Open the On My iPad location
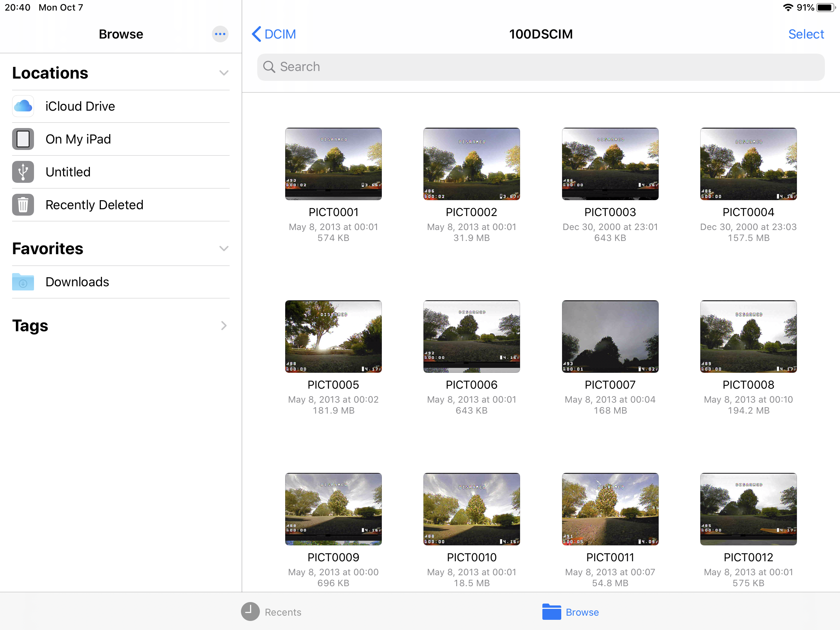 pos(121,139)
